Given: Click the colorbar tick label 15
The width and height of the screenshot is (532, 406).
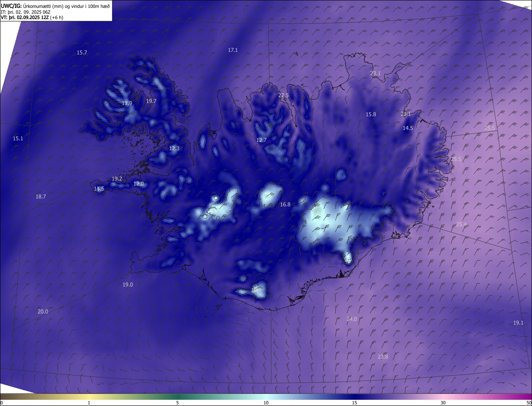Looking at the screenshot, I should pyautogui.click(x=355, y=403).
